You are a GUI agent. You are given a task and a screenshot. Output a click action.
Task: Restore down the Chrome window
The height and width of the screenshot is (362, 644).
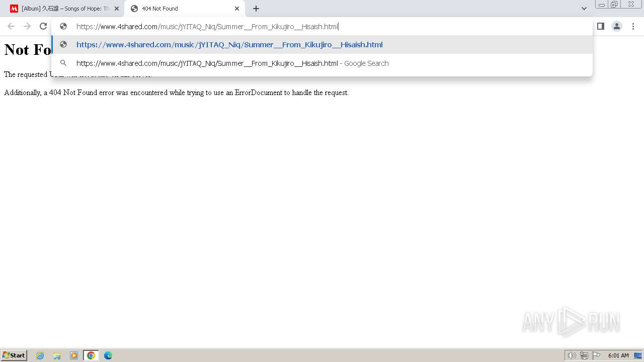[614, 5]
